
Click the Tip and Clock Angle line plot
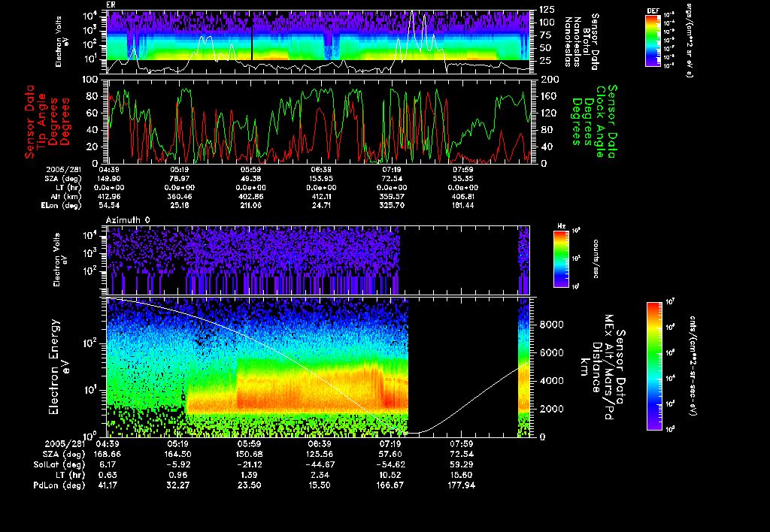(319, 121)
